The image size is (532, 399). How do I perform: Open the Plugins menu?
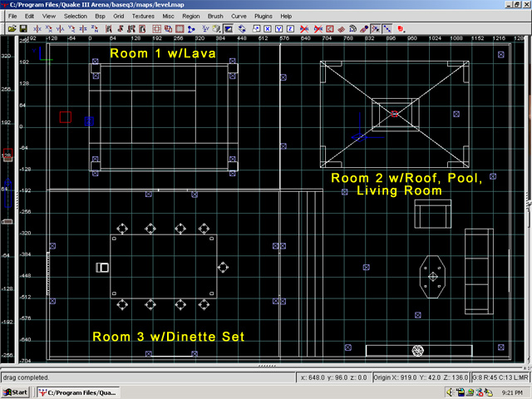[x=264, y=16]
